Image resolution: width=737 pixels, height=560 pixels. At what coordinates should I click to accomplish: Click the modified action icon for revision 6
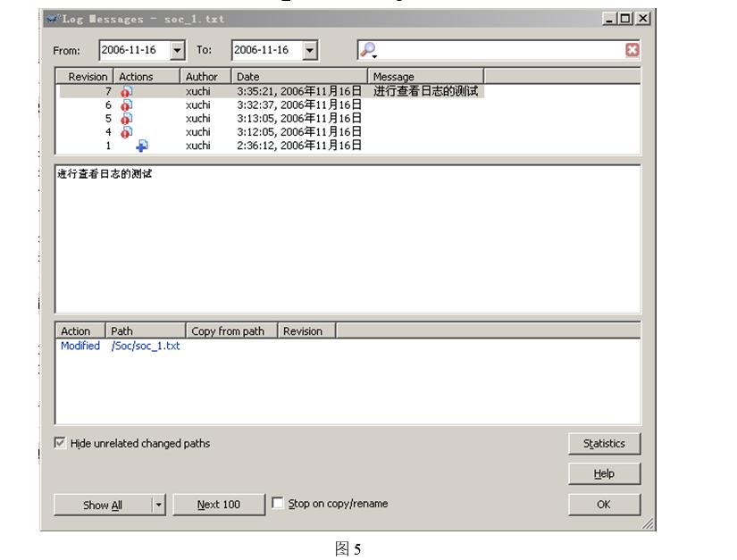(126, 104)
